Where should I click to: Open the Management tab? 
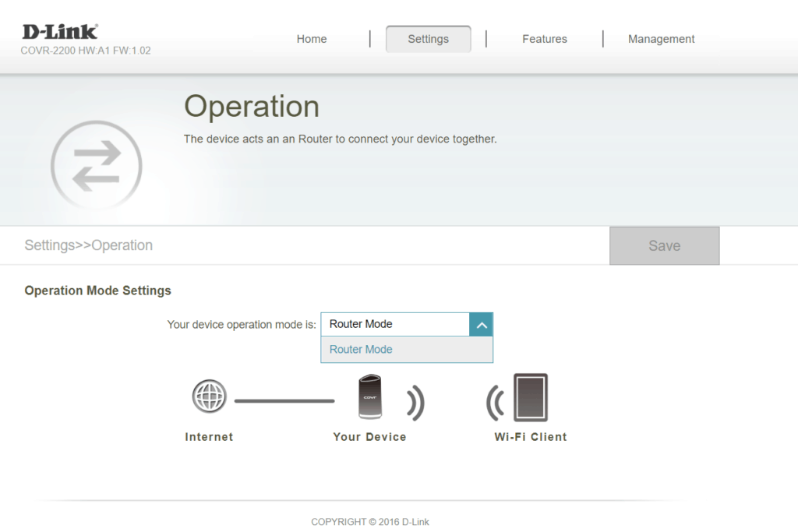point(661,39)
